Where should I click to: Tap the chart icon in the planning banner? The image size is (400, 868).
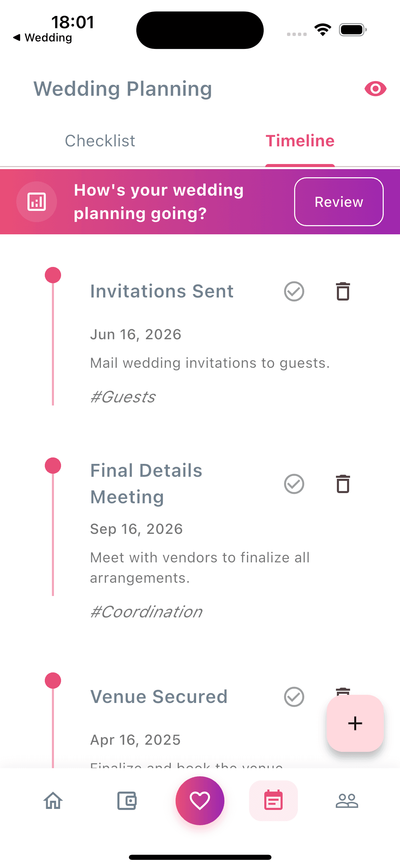[36, 201]
